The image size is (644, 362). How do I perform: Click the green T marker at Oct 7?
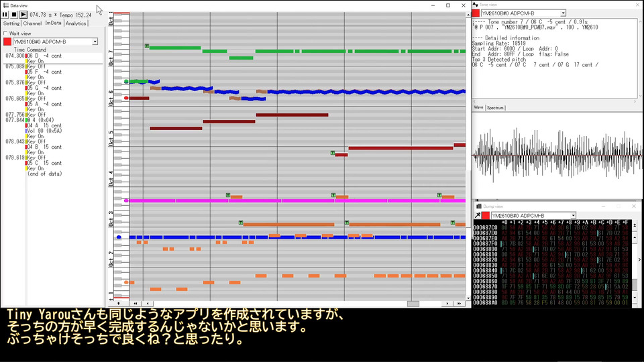click(147, 46)
